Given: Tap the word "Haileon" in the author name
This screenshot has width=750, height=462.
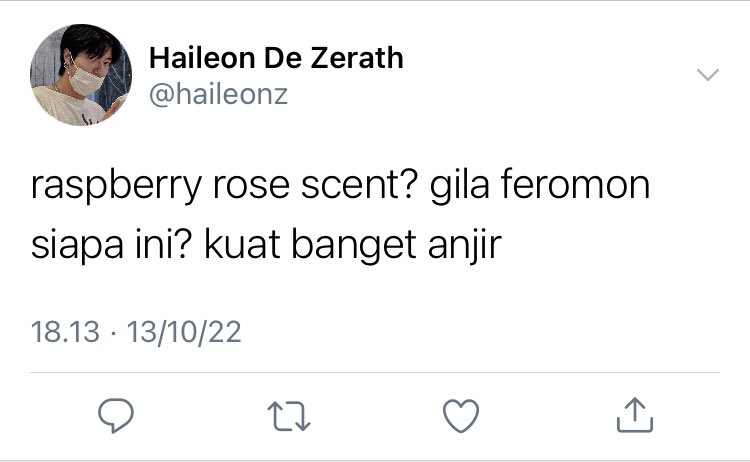Looking at the screenshot, I should click(202, 58).
